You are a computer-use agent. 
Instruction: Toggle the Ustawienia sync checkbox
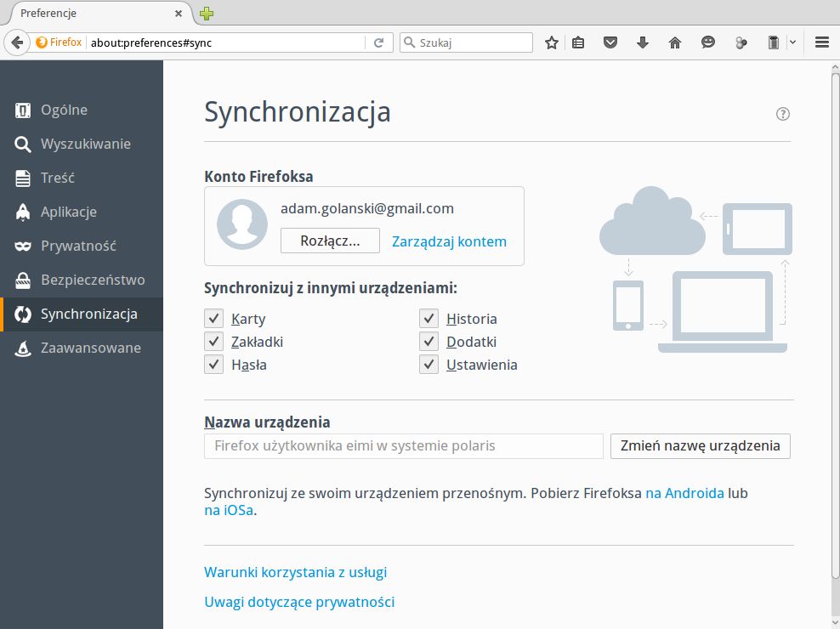[429, 365]
